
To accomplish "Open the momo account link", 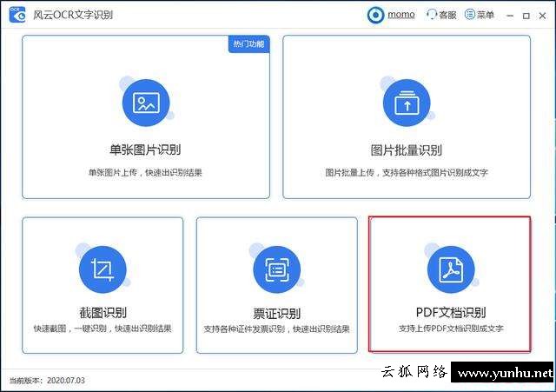I will tap(401, 15).
